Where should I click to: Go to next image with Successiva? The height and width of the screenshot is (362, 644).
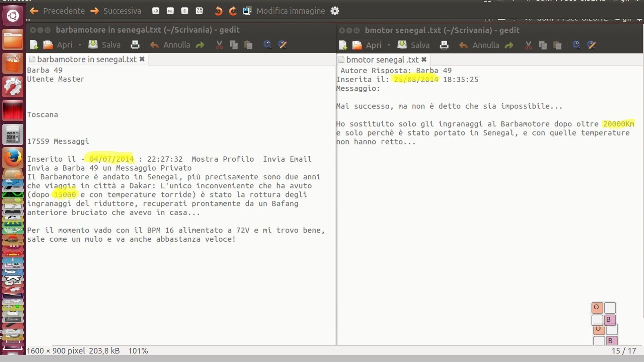point(116,11)
